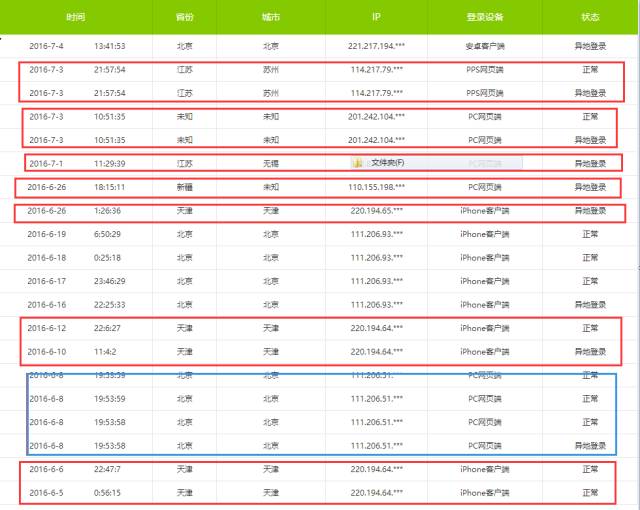Click the time value 1:26:36
Image resolution: width=640 pixels, height=510 pixels.
(107, 211)
